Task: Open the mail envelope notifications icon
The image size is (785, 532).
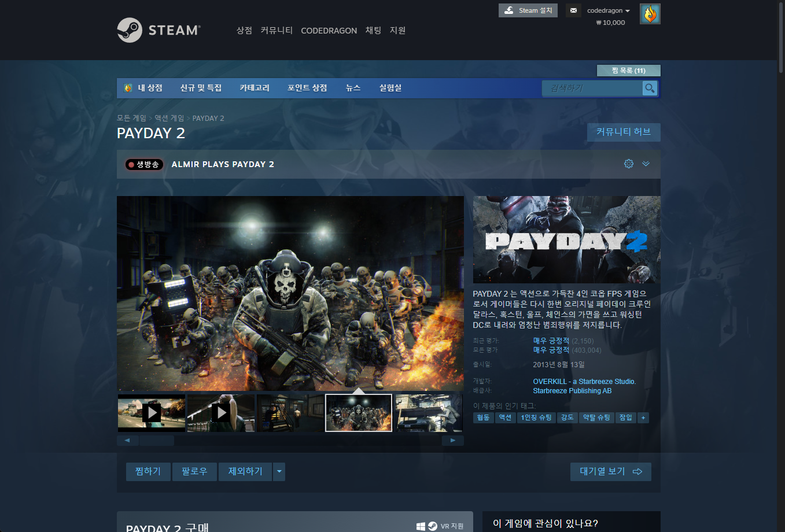Action: [x=573, y=10]
